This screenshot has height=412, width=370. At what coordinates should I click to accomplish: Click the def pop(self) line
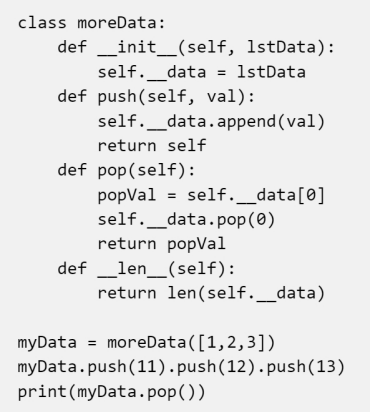click(x=126, y=170)
